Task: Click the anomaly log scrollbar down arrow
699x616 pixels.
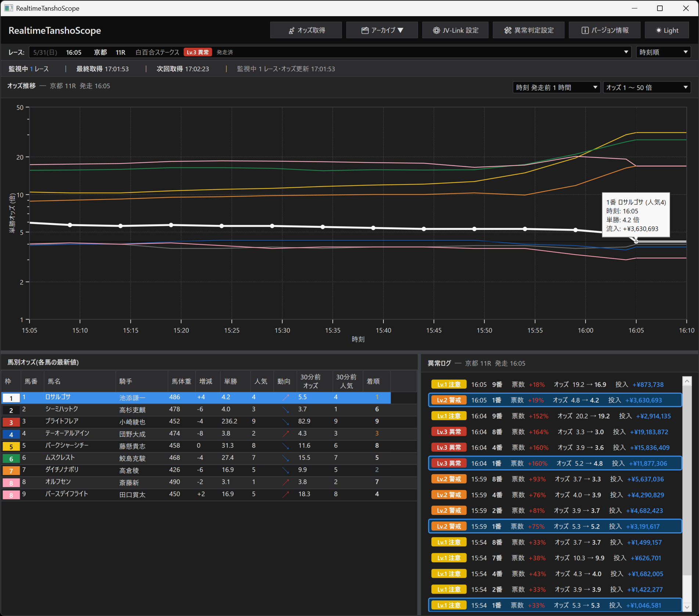Action: pos(687,607)
